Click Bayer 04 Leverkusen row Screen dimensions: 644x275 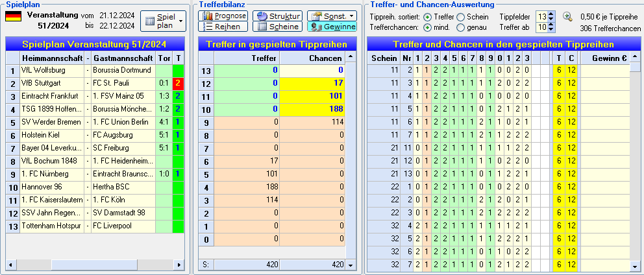(x=95, y=148)
